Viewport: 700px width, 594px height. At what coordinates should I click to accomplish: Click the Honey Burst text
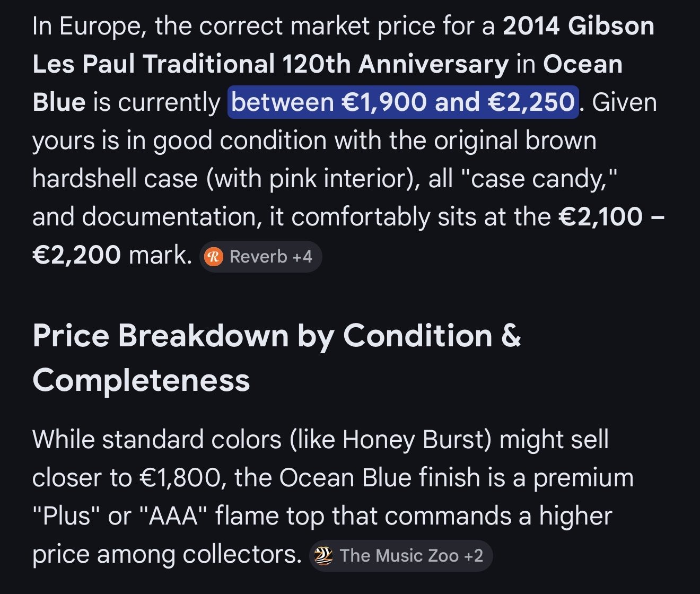(416, 440)
